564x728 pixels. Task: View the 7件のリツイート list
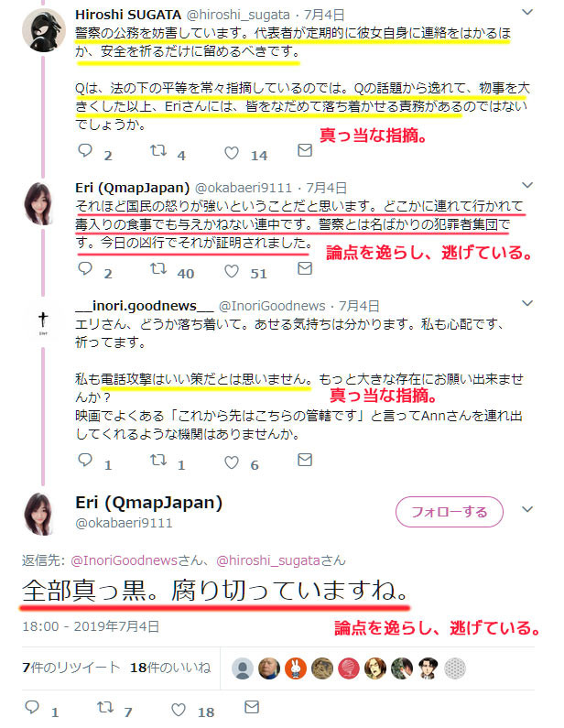point(71,668)
